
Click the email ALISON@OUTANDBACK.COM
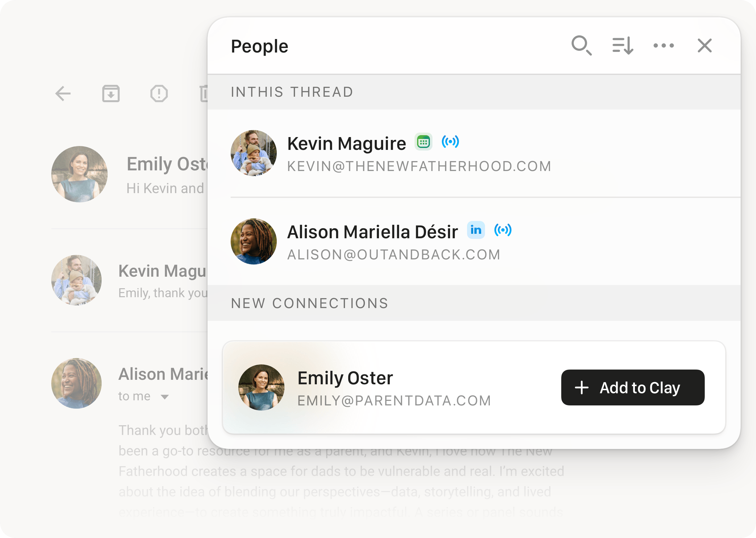tap(394, 255)
